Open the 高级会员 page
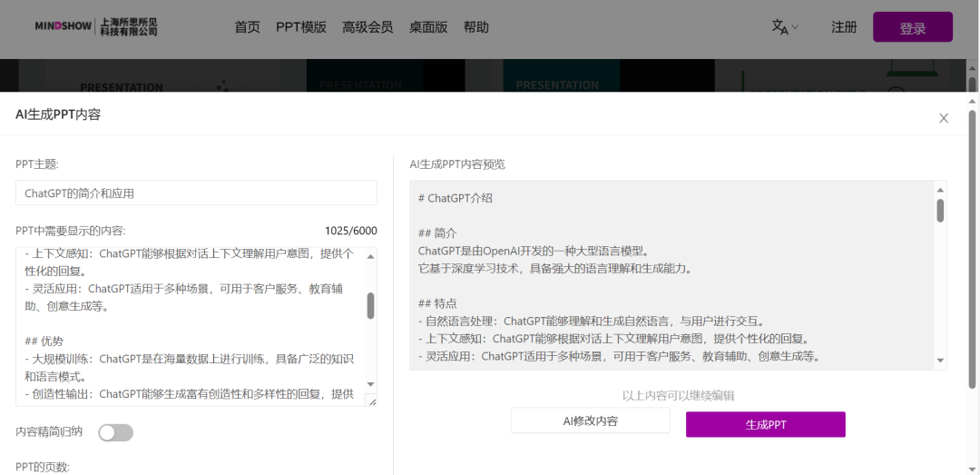This screenshot has height=475, width=980. 367,27
